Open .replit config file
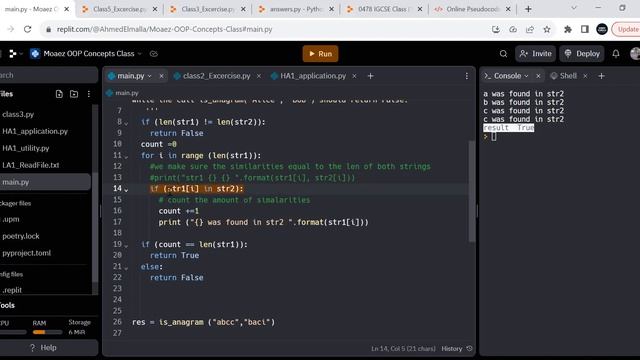Screen dimensions: 640x360 point(12,290)
